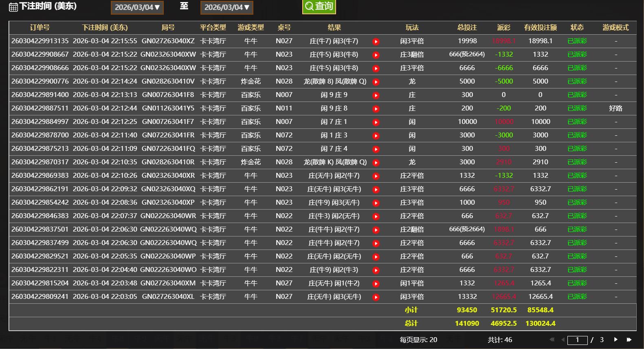The height and width of the screenshot is (349, 644).
Task: Click the 游戏类型 column header
Action: click(251, 27)
